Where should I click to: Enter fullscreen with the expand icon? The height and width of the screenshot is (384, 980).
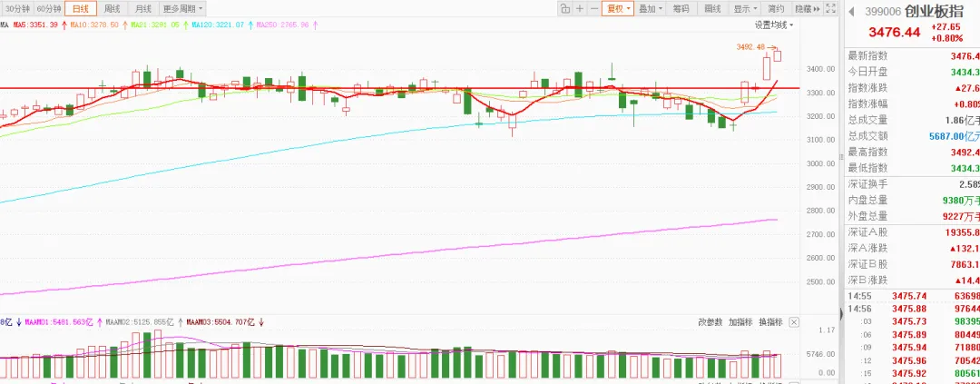click(830, 9)
